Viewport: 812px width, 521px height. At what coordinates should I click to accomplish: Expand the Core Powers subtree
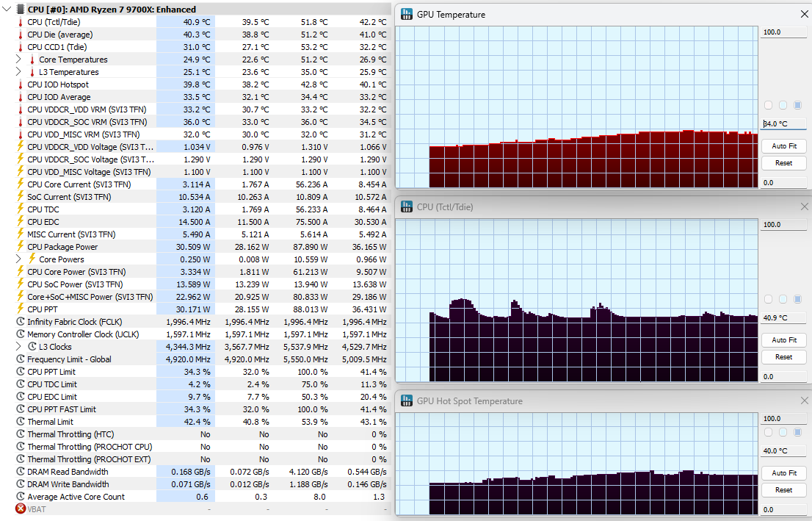[x=18, y=259]
